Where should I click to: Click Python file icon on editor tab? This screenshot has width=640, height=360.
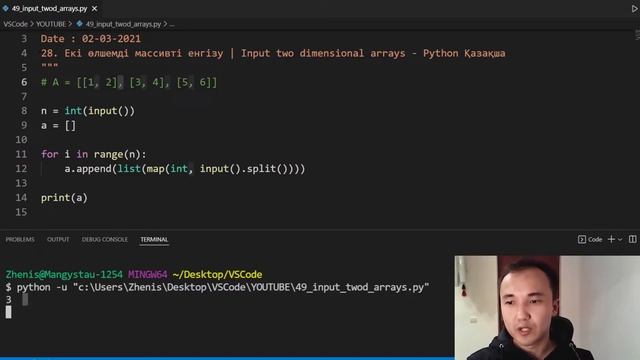click(5, 8)
